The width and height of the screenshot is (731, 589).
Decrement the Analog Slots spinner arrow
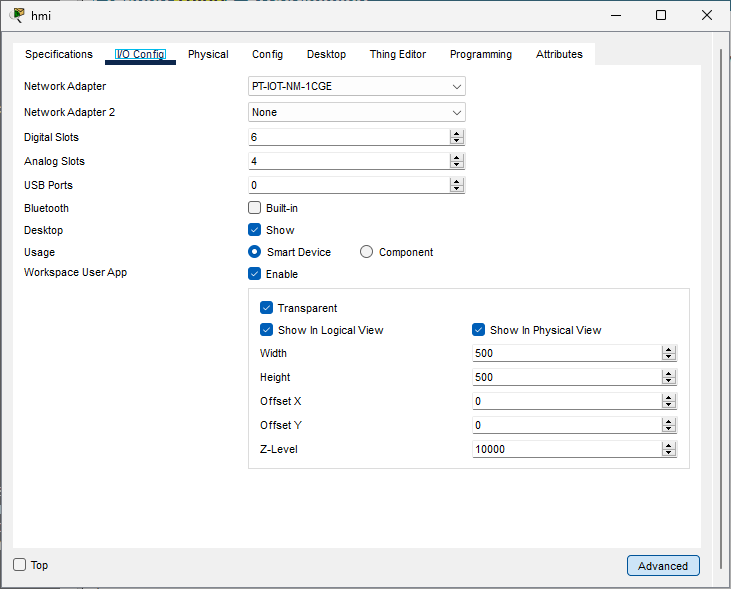[457, 165]
